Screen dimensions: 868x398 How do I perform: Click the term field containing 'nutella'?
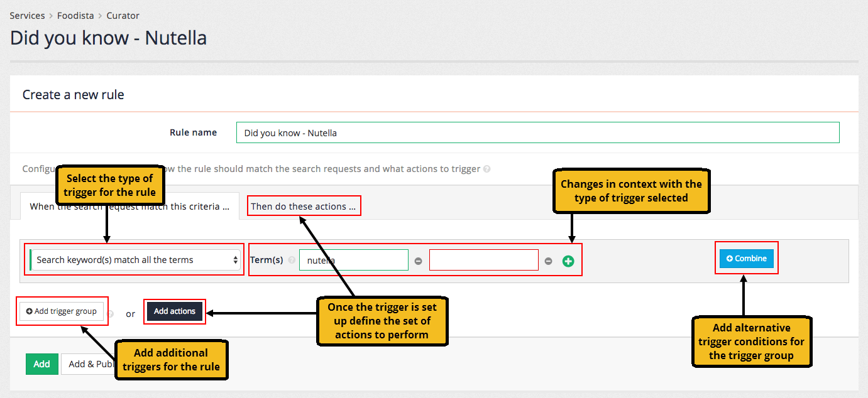[x=353, y=260]
